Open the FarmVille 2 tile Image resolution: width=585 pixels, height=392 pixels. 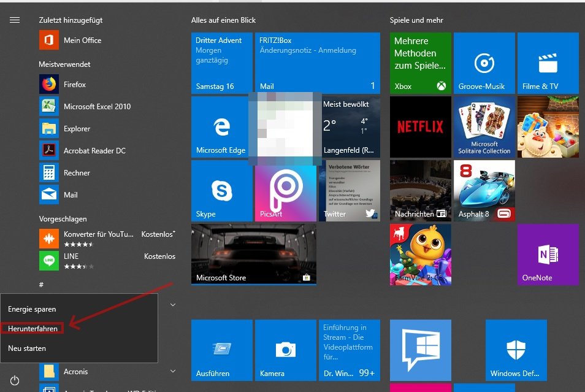point(421,255)
